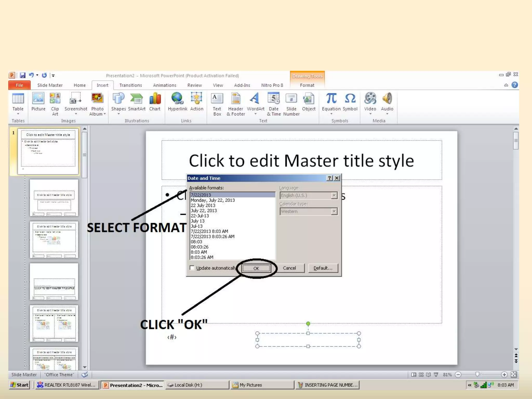Click the Slide Number icon
This screenshot has height=399, width=532.
point(291,99)
